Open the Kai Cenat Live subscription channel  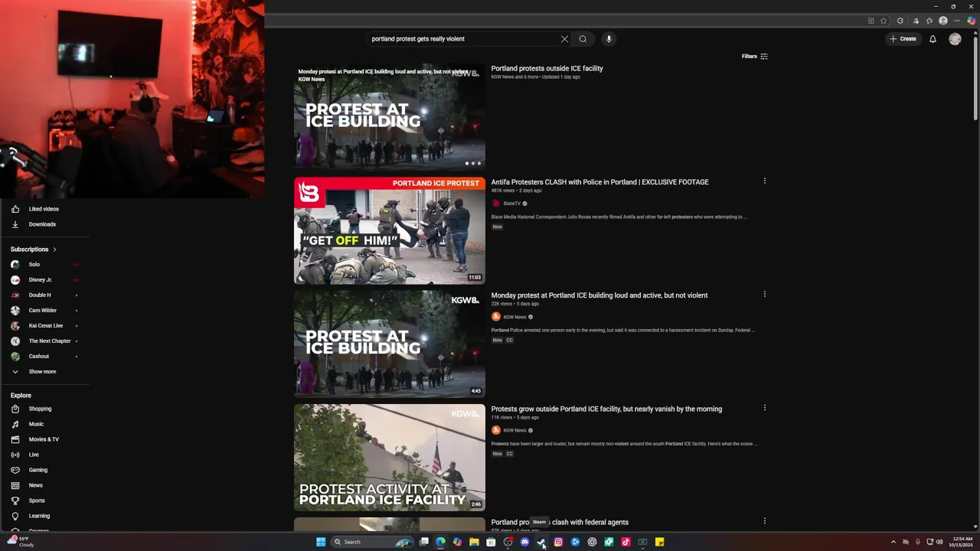[46, 326]
